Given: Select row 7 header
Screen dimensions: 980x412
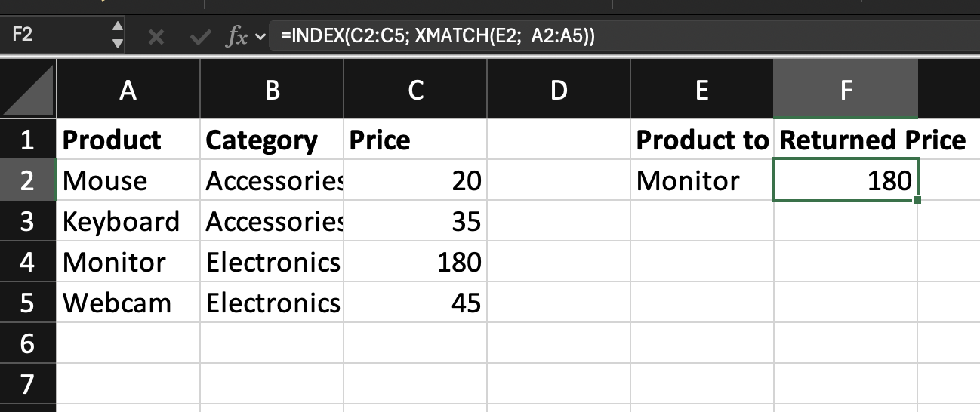Looking at the screenshot, I should click(28, 384).
